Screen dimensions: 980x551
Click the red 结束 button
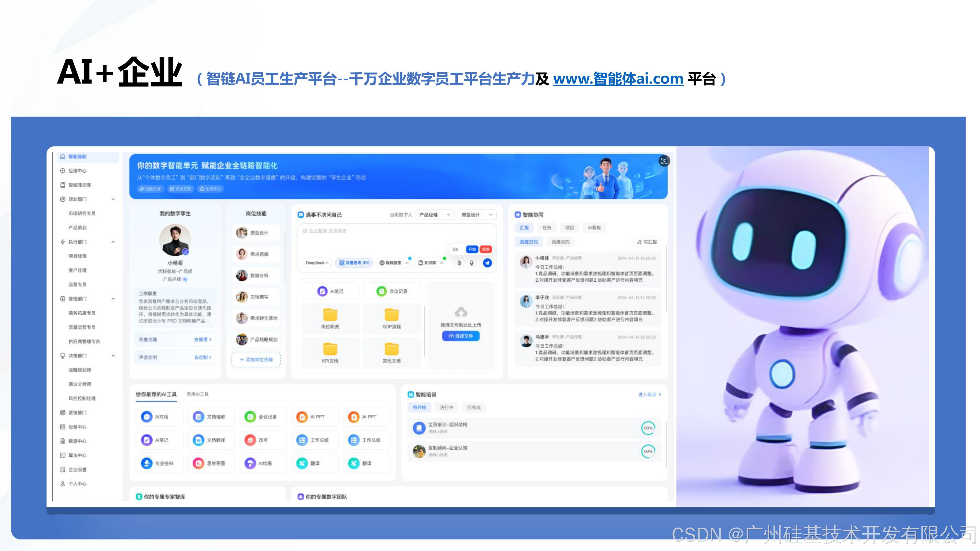[485, 249]
